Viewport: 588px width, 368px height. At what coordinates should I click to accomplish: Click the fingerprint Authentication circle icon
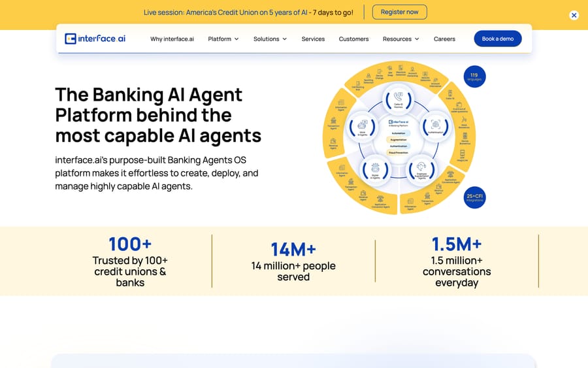435,125
